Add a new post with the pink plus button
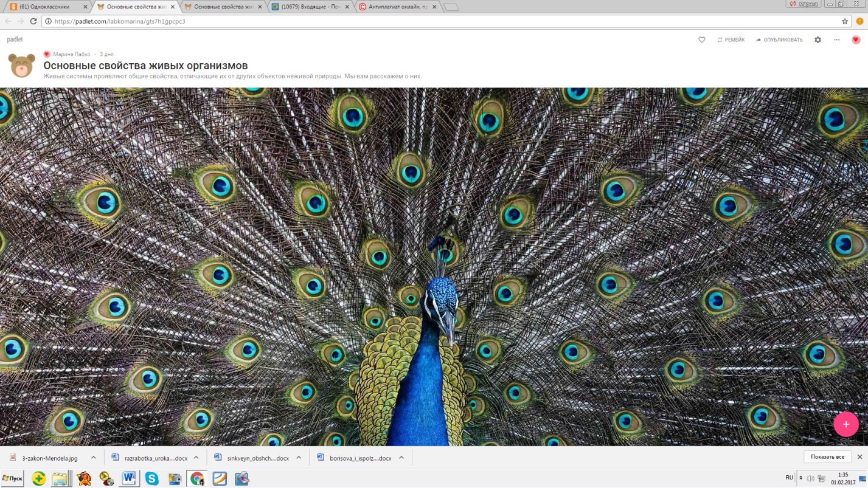Screen dimensions: 868x488 point(845,424)
